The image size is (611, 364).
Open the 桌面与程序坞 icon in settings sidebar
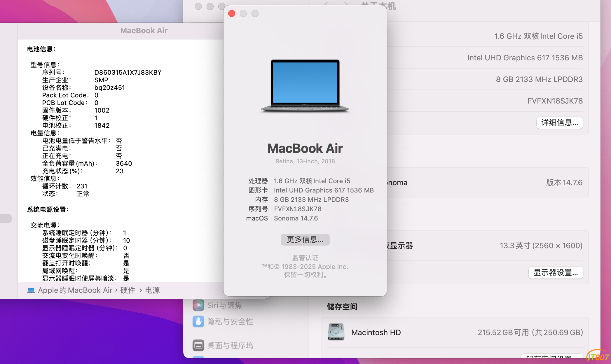click(x=198, y=346)
